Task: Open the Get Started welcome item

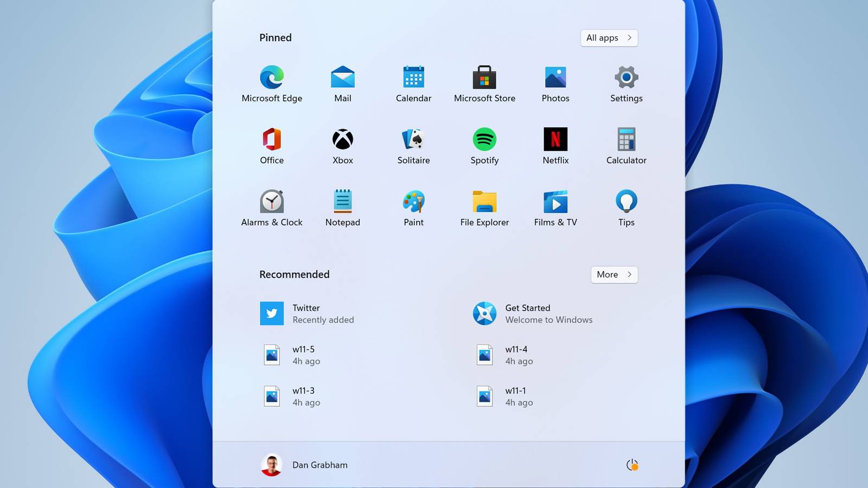Action: pos(532,314)
